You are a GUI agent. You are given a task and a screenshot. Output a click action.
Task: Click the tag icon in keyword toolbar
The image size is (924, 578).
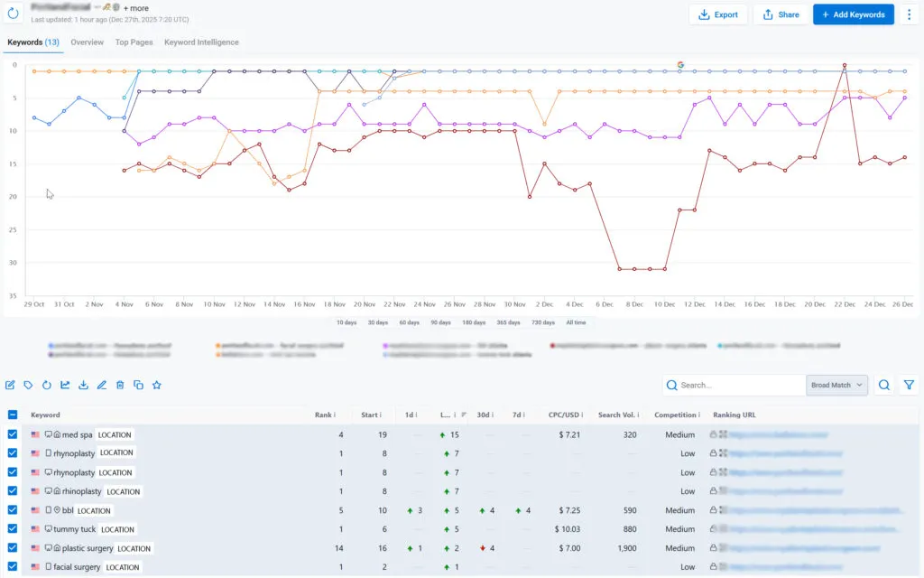pyautogui.click(x=28, y=385)
